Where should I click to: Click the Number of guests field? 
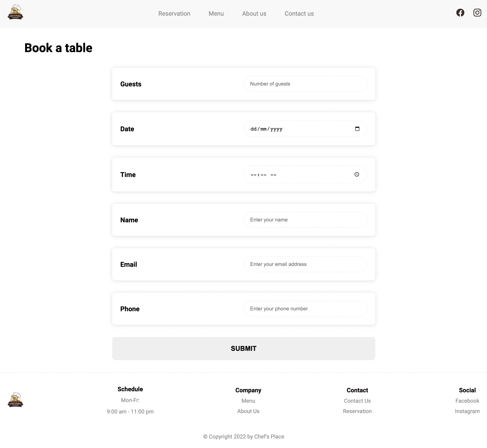[305, 84]
